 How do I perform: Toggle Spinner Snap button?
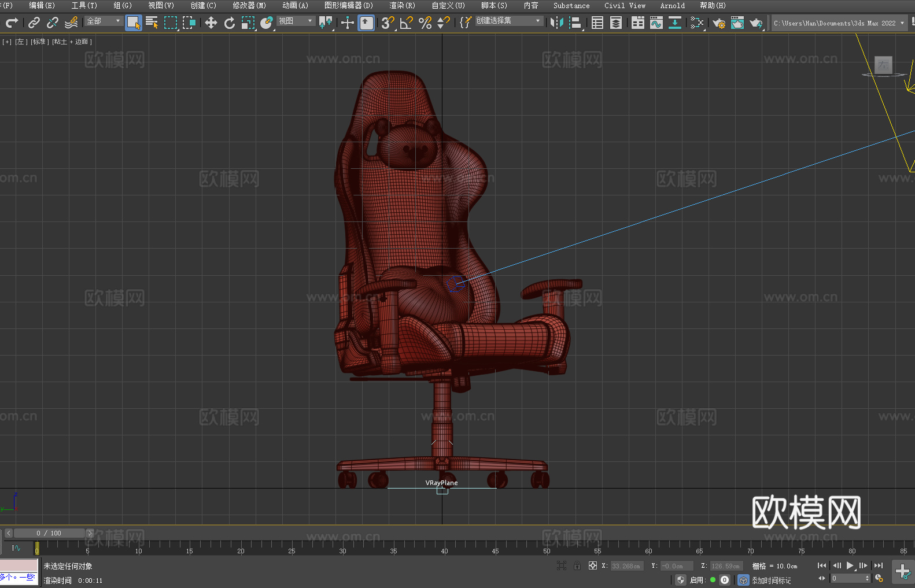(x=444, y=23)
